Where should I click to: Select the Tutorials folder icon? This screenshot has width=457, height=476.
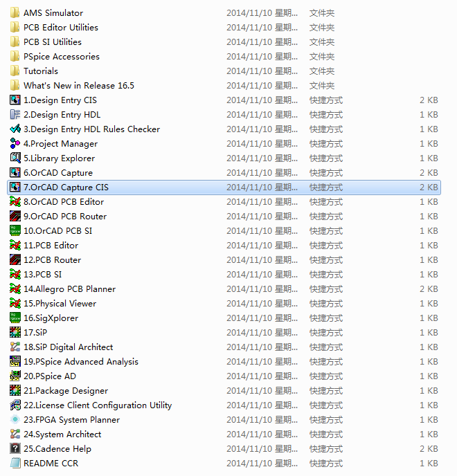15,71
